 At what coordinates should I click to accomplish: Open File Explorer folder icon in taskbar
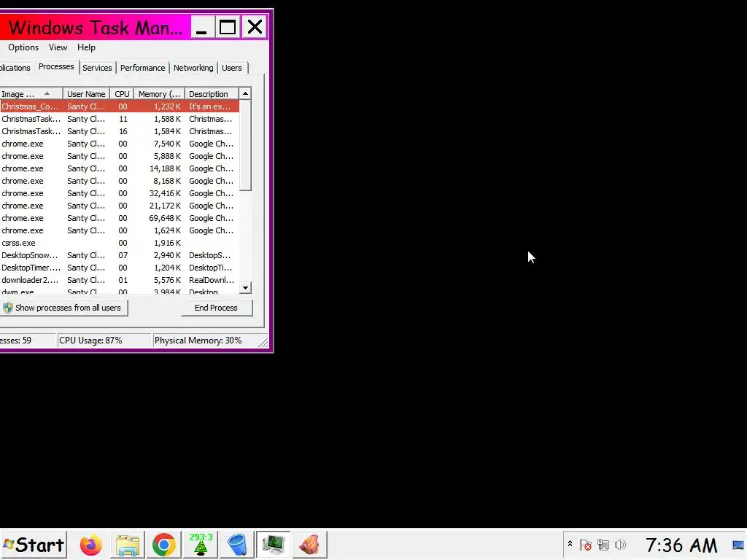[127, 545]
